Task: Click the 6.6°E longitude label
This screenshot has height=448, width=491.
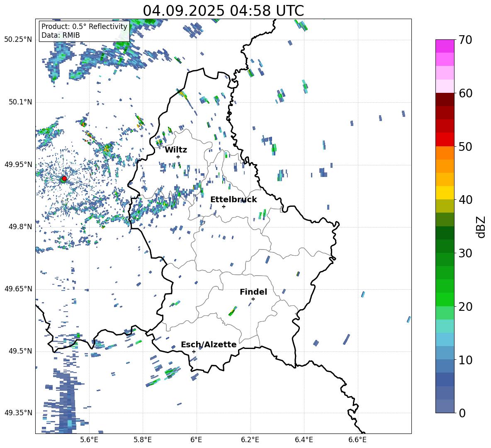Action: coord(357,440)
